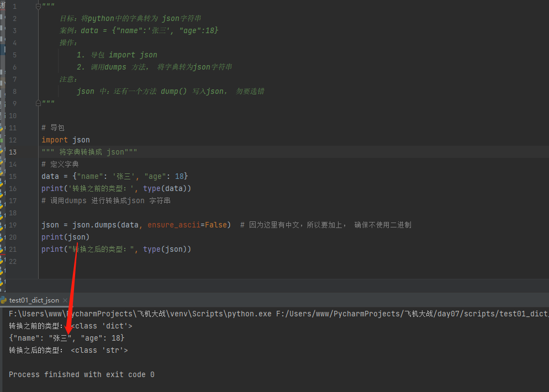Viewport: 549px width, 392px height.
Task: Click the '# 导包' comment on line 11
Action: (52, 128)
